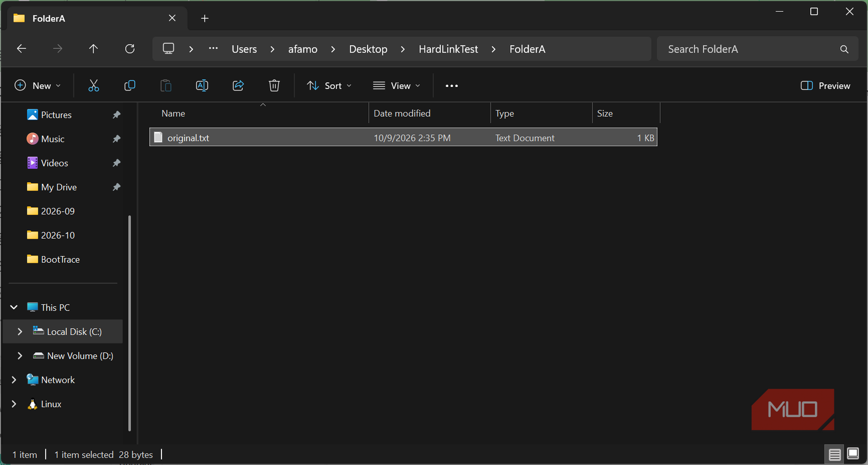Screen dimensions: 868x465
Task: Click the Delete trash can icon
Action: coord(274,86)
